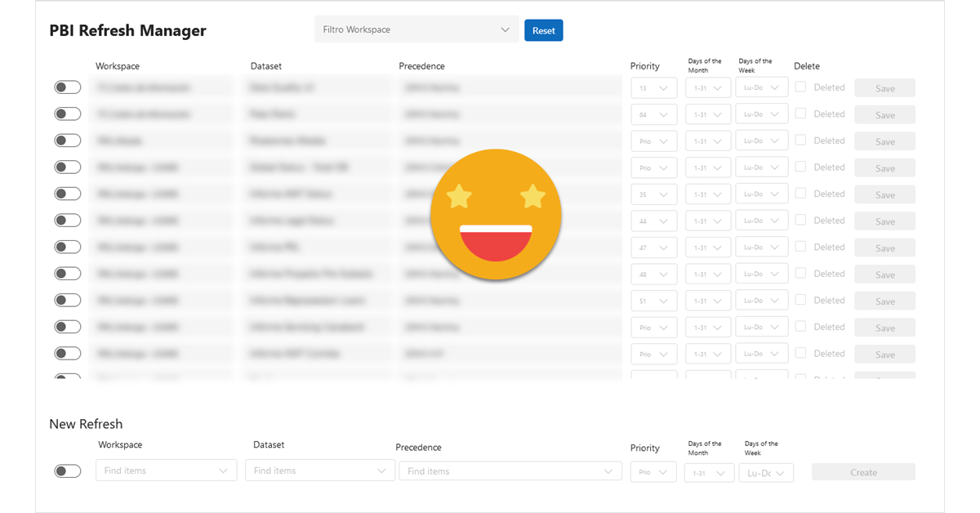
Task: Enable the toggle on the first refresh row
Action: [68, 87]
